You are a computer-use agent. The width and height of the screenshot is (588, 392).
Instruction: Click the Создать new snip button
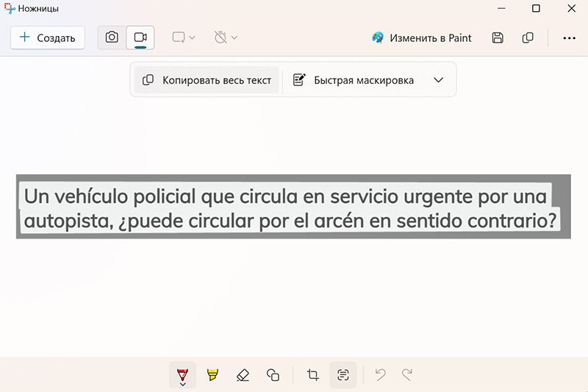48,38
